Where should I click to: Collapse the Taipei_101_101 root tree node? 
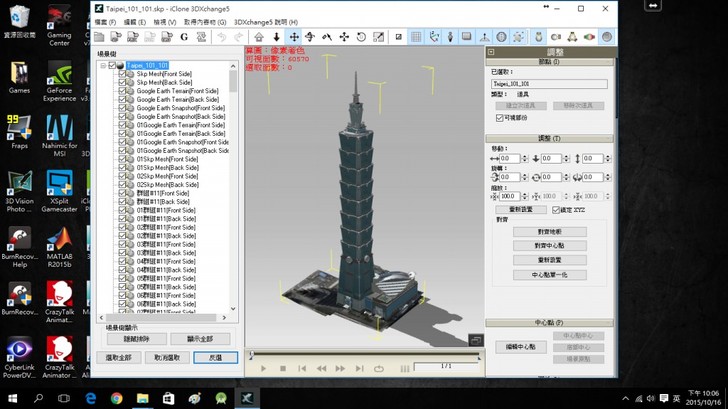click(102, 66)
